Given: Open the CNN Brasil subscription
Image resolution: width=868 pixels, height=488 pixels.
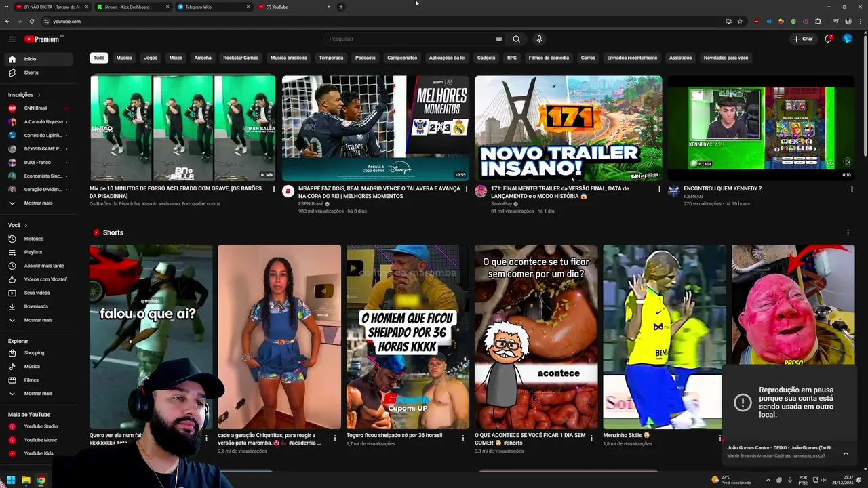Looking at the screenshot, I should coord(37,108).
